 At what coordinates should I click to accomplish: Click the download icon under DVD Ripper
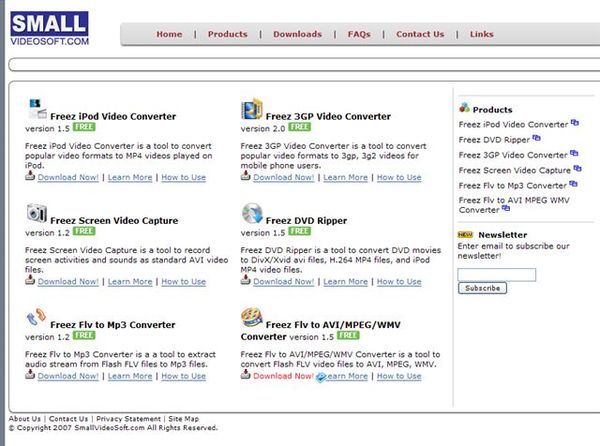(x=245, y=280)
